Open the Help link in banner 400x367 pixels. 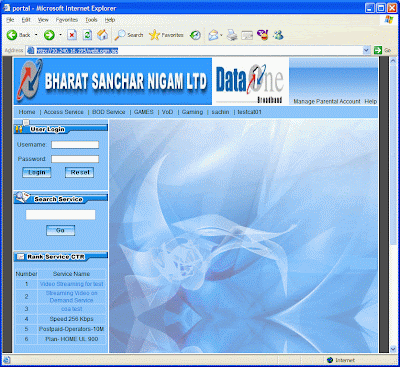click(370, 101)
